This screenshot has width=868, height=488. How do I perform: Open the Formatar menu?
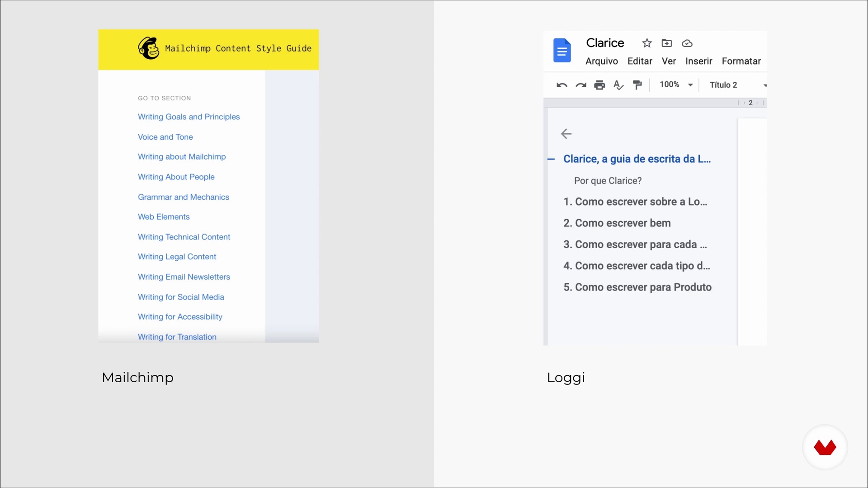pyautogui.click(x=741, y=61)
